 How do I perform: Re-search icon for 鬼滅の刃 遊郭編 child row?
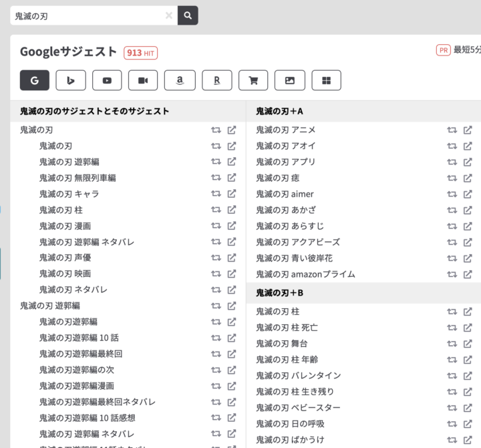point(216,162)
